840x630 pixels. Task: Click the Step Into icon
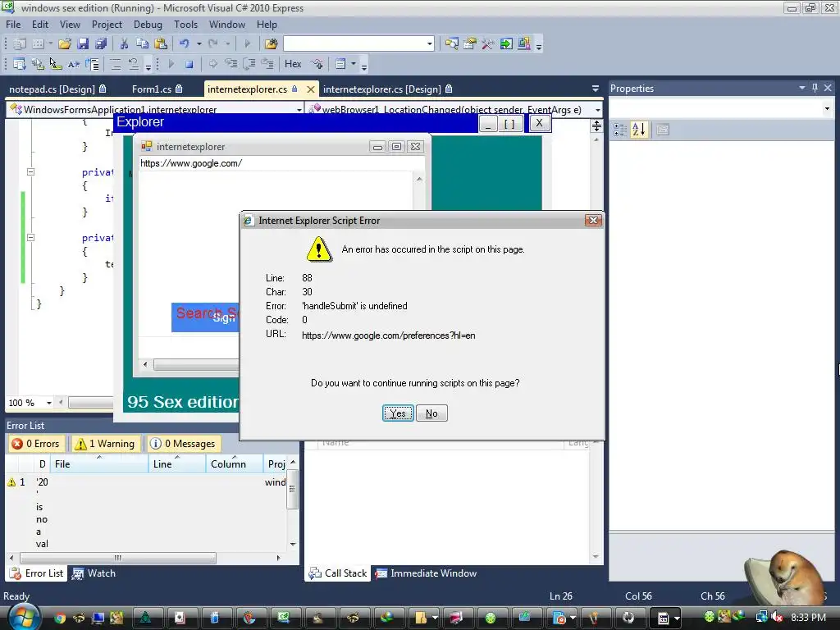231,64
